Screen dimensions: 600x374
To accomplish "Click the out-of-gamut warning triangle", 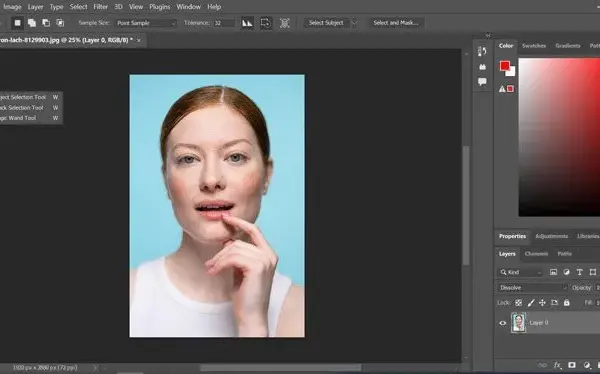I will (502, 89).
